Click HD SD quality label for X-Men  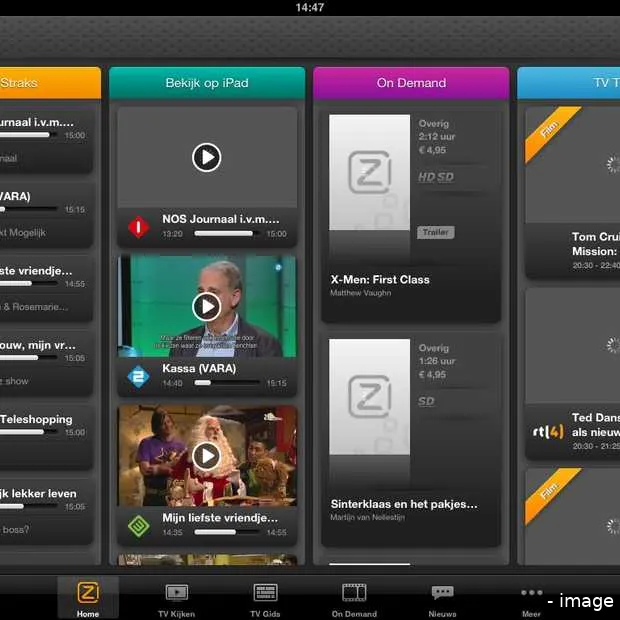point(436,177)
